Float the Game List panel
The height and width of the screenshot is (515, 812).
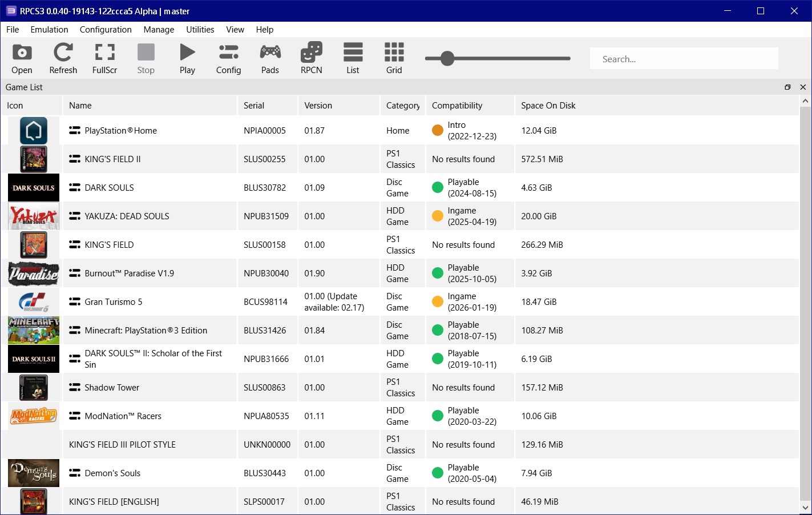pos(787,87)
